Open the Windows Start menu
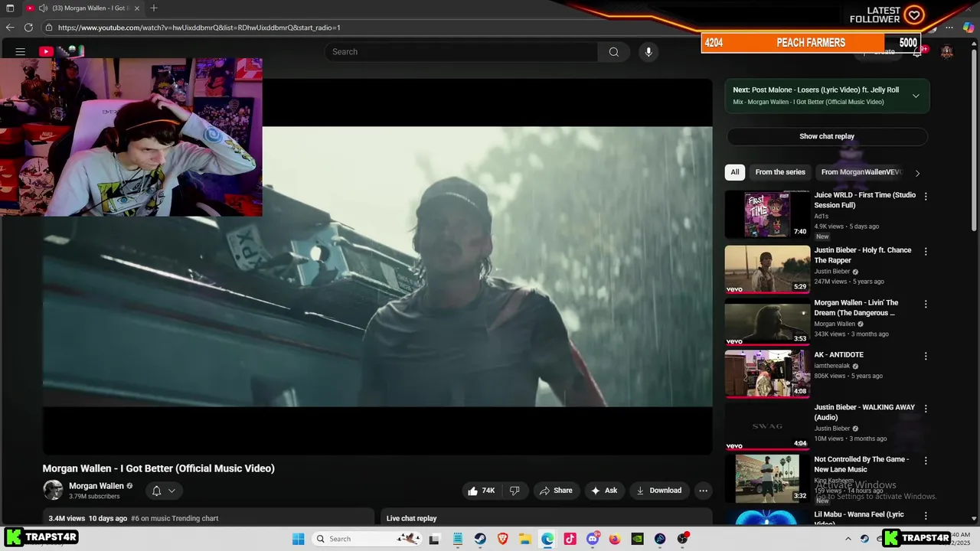The height and width of the screenshot is (551, 980). [299, 539]
